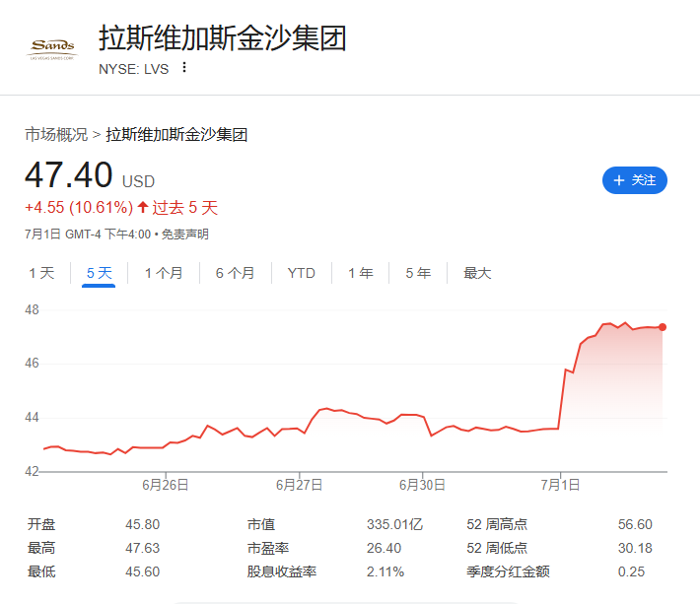This screenshot has width=700, height=604.
Task: Click the 6月27日 axis date label
Action: (x=299, y=485)
